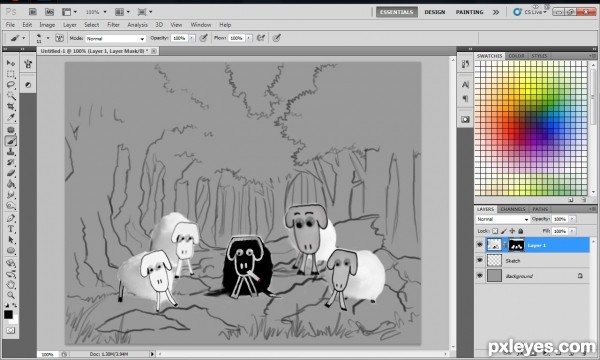The image size is (600, 360).
Task: Expand the Opacity slider arrow in options bar
Action: (x=192, y=38)
